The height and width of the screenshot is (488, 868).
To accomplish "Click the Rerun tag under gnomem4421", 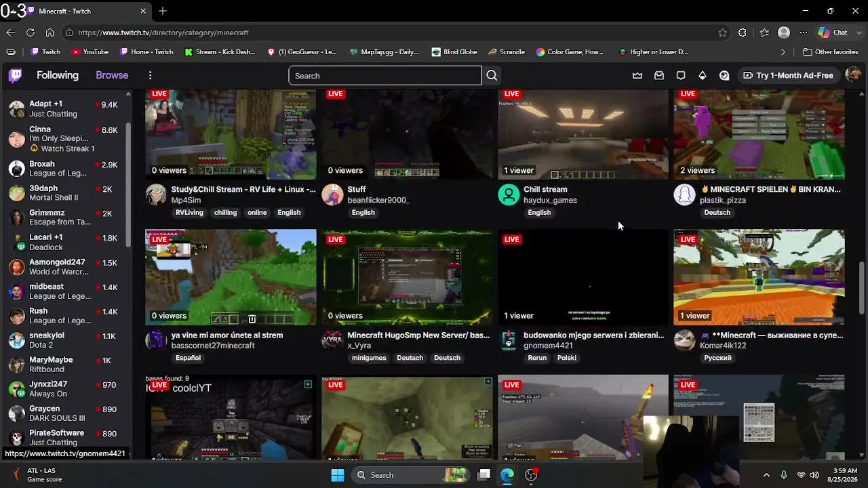I will click(x=537, y=358).
